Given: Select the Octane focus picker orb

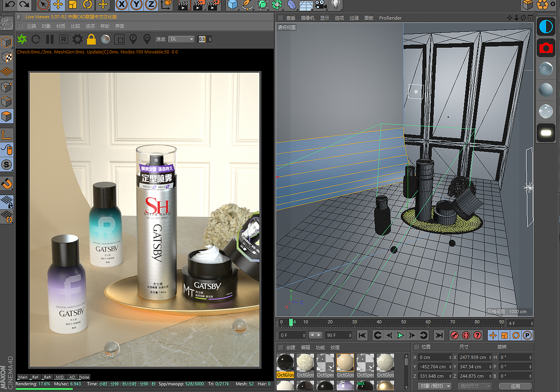Looking at the screenshot, I should [105, 39].
